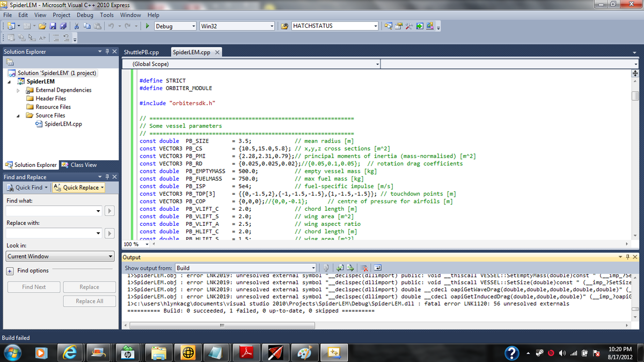644x362 pixels.
Task: Click the Find Next button
Action: pyautogui.click(x=34, y=287)
